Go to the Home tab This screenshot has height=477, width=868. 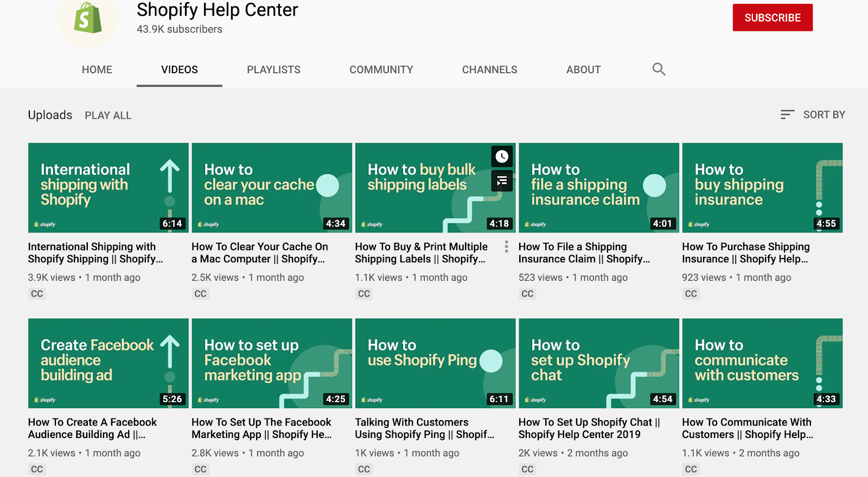pos(97,70)
